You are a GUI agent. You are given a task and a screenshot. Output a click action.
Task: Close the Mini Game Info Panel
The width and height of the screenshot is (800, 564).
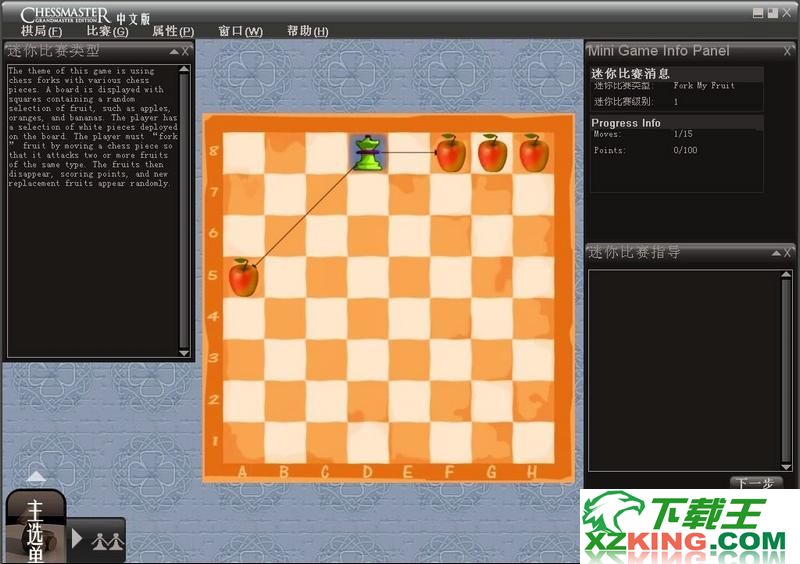coord(787,52)
